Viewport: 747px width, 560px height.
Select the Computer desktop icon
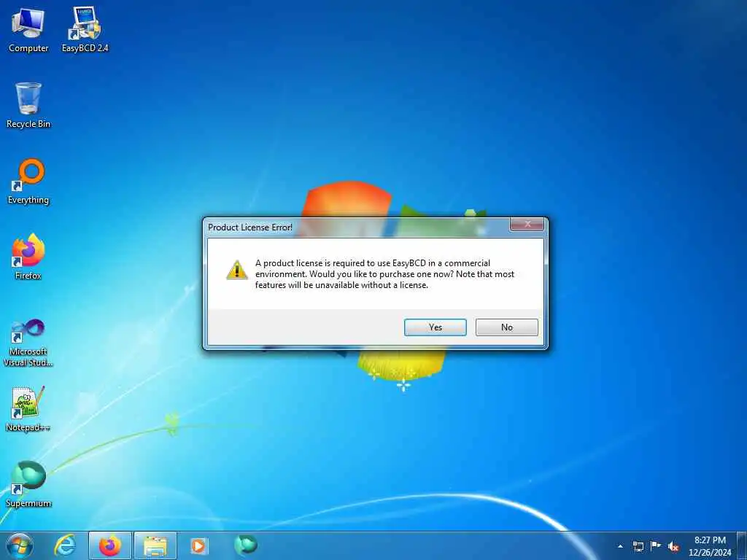[28, 29]
